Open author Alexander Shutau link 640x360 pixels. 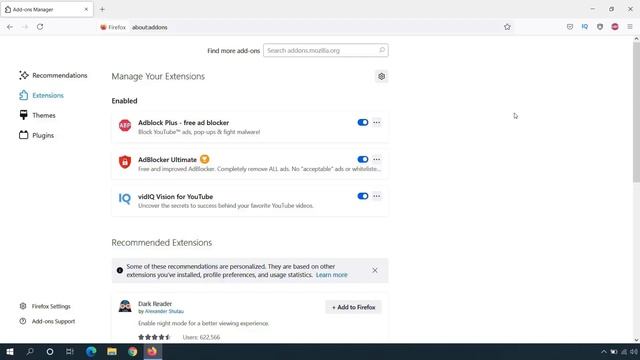click(164, 311)
